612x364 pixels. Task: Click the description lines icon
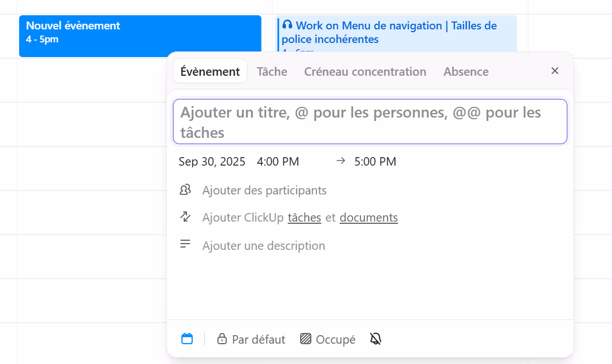(185, 244)
